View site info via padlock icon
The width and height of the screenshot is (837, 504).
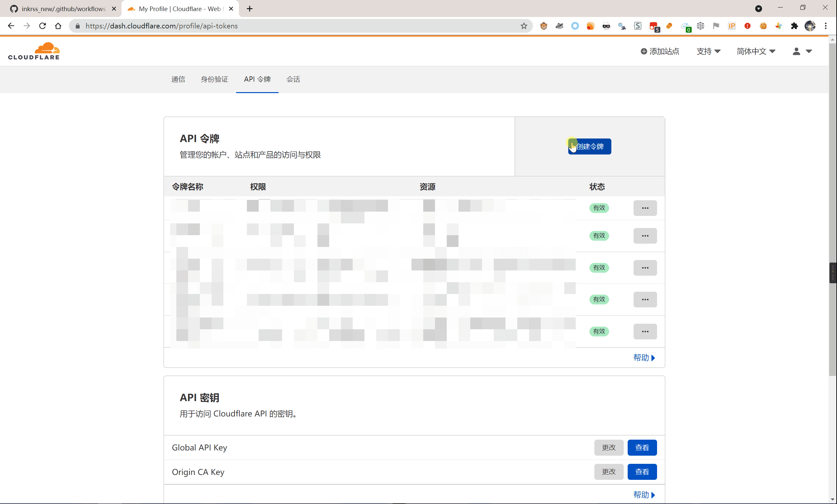pos(78,26)
